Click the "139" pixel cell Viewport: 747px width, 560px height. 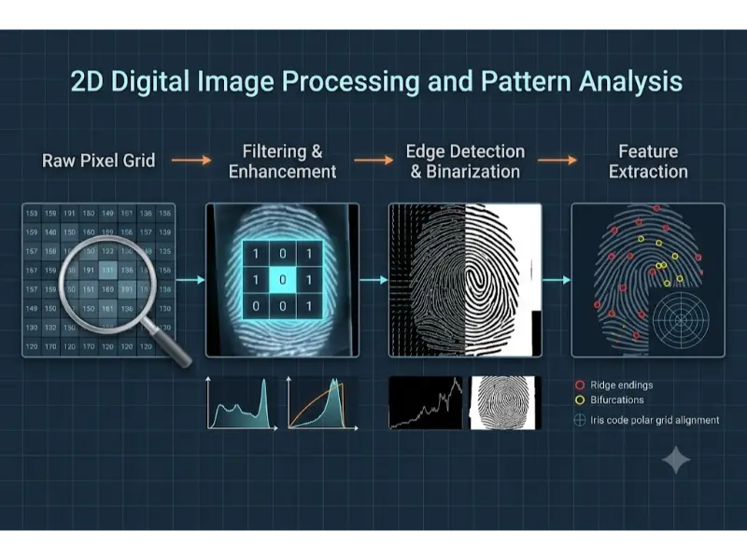click(x=165, y=232)
